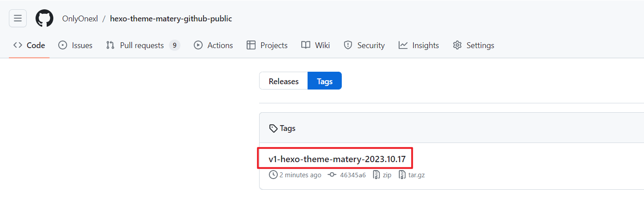644x212 pixels.
Task: Click the Security shield icon
Action: 348,45
